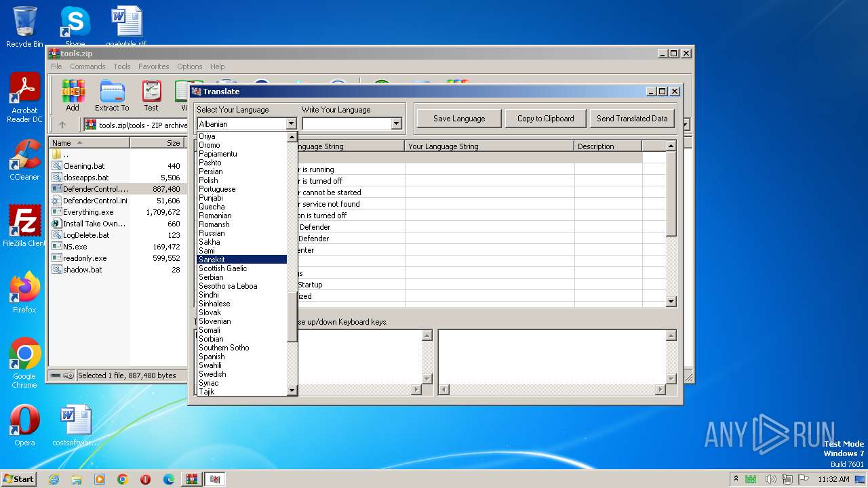Select Spanish in the language list
The height and width of the screenshot is (488, 868).
242,357
